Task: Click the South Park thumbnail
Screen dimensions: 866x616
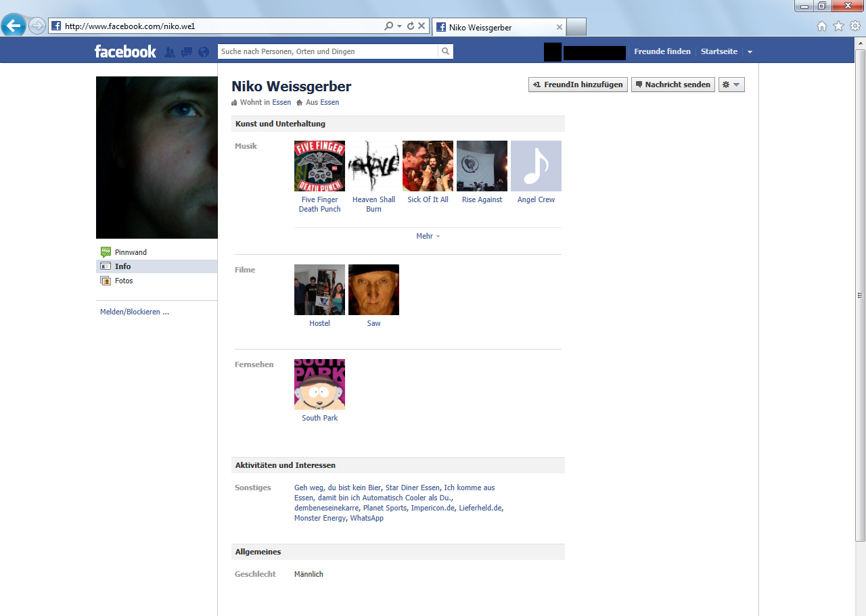Action: (319, 384)
